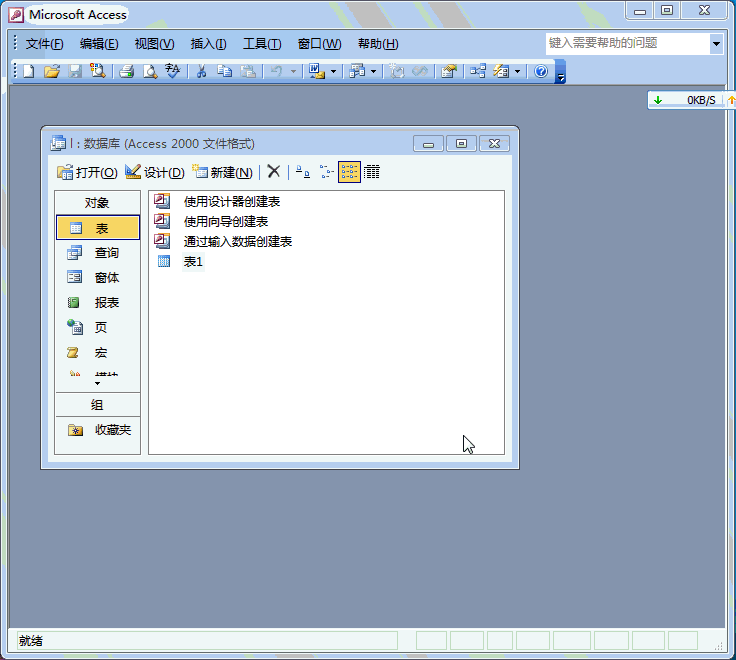736x660 pixels.
Task: Open Office Links dropdown arrow
Action: click(x=333, y=71)
